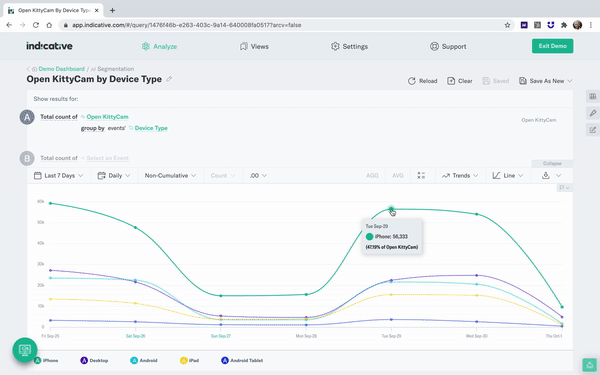The height and width of the screenshot is (375, 600).
Task: Collapse the query builder panel
Action: [552, 163]
